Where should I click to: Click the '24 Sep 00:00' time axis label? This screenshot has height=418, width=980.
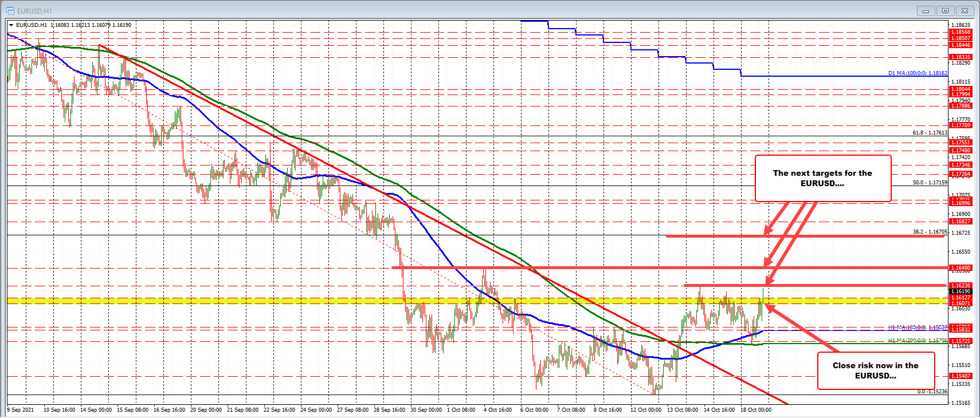[x=316, y=410]
